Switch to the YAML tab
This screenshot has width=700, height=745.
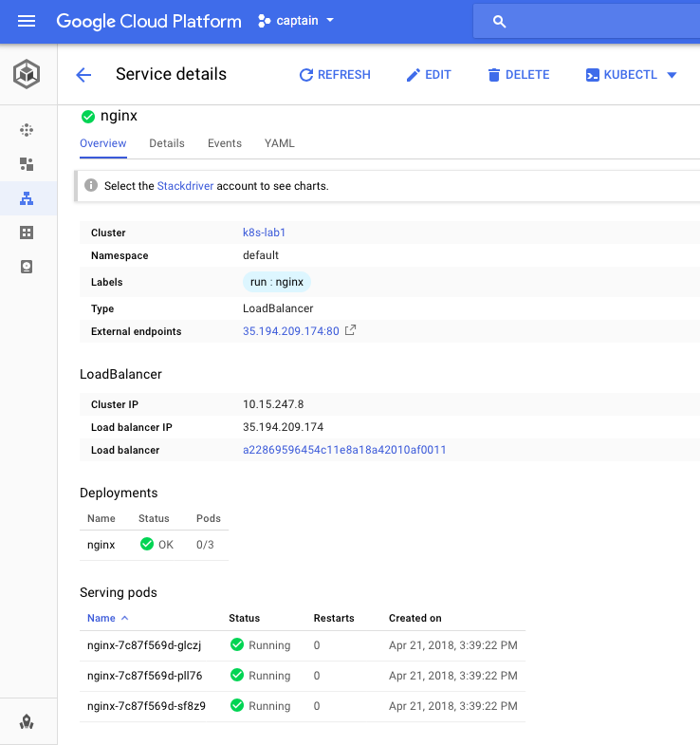coord(280,143)
